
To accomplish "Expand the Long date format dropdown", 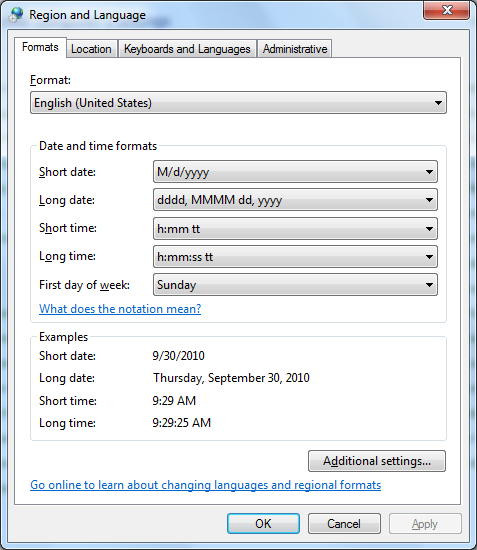I will [x=295, y=200].
